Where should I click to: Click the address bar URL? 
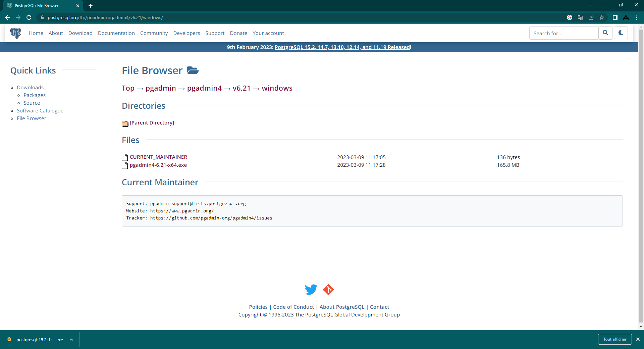(105, 17)
